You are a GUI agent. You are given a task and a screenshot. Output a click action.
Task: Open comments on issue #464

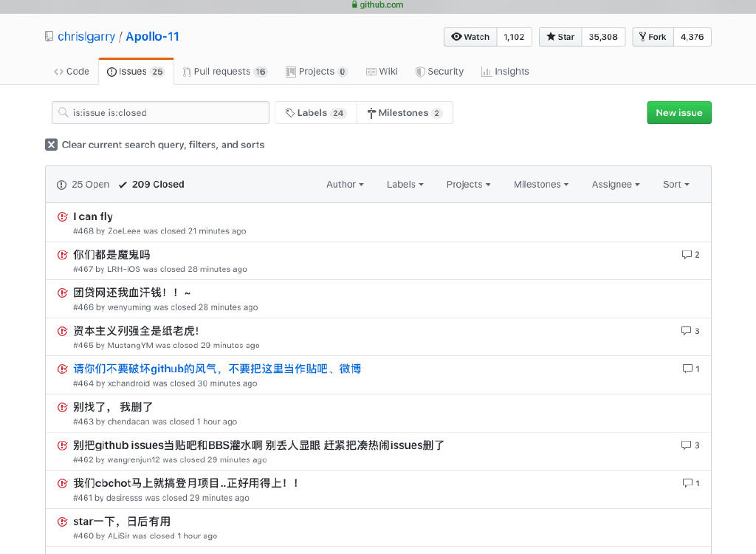click(691, 369)
